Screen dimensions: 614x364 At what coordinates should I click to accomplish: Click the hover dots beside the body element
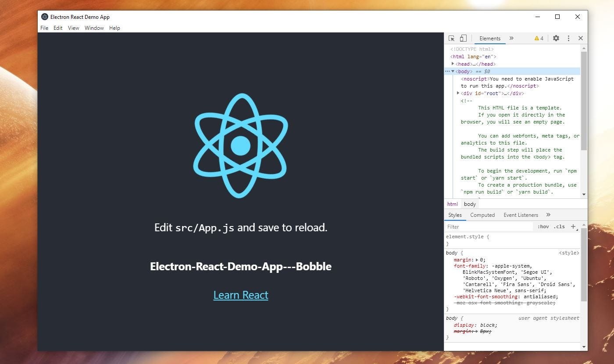coord(448,71)
